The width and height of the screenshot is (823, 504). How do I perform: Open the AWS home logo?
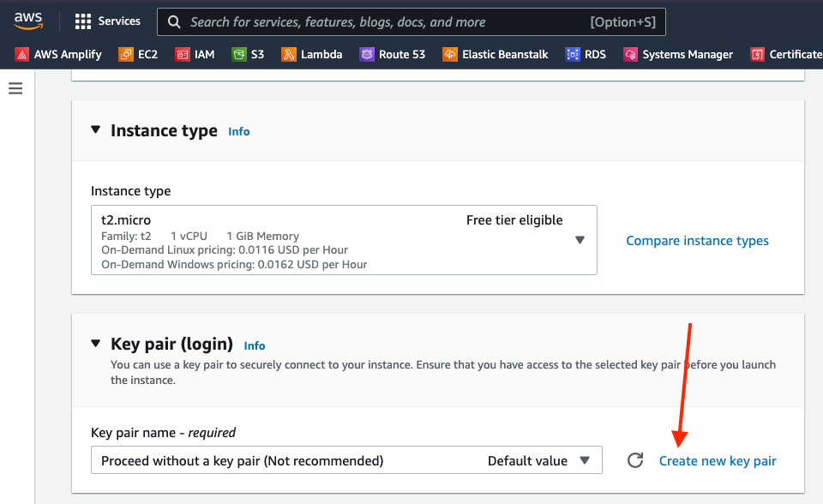28,20
